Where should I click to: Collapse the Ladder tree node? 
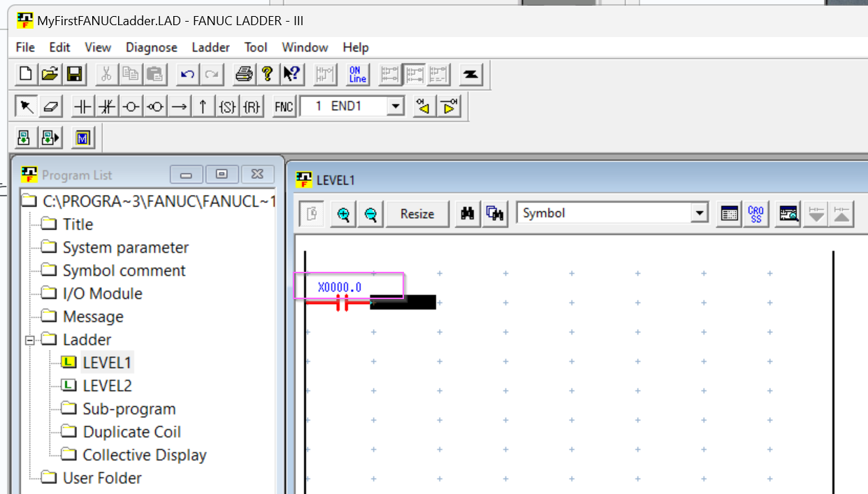point(30,340)
